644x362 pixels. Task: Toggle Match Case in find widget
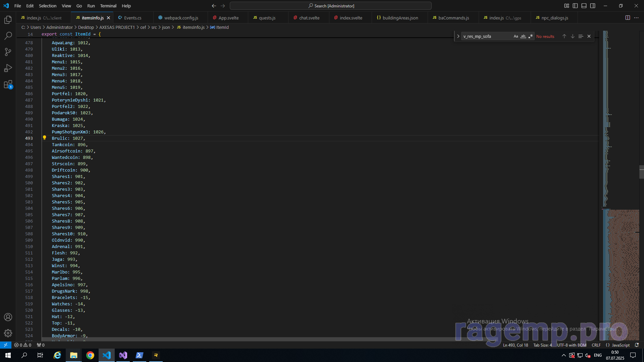coord(516,36)
